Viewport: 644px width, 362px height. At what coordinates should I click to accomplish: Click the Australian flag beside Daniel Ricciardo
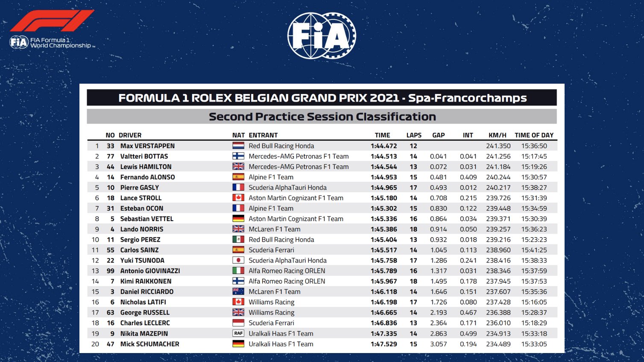click(238, 292)
